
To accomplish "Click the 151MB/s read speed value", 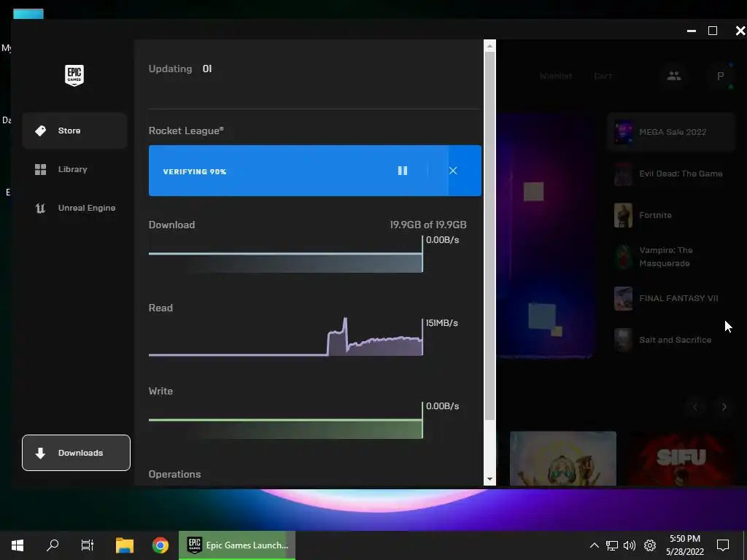I will [442, 323].
